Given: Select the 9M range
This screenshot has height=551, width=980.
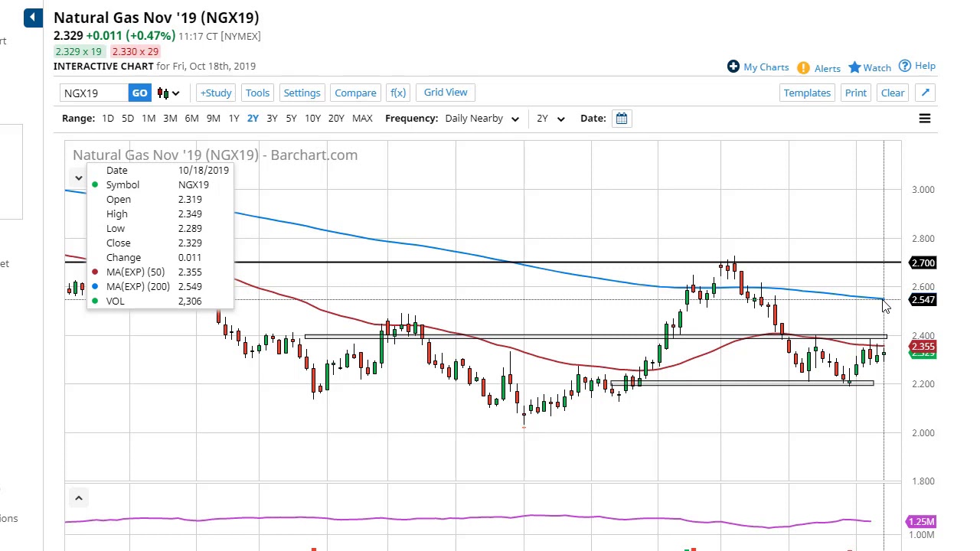Looking at the screenshot, I should click(x=213, y=119).
